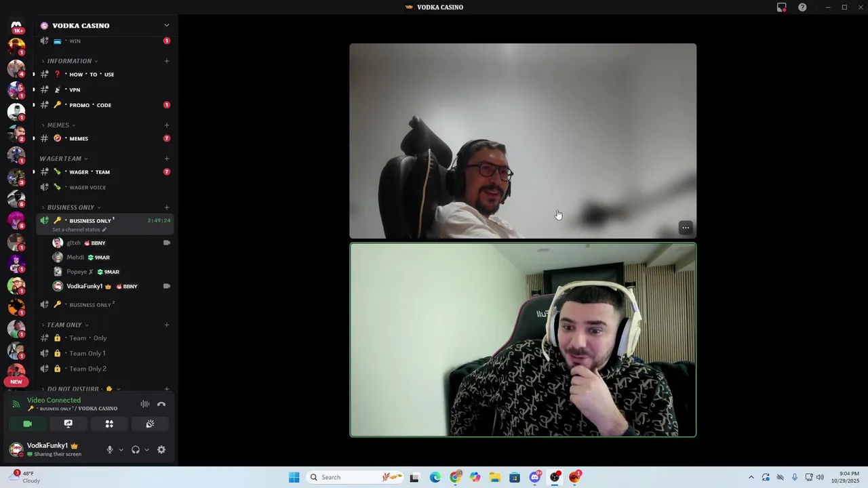Create channel in WAGER TEAM category
This screenshot has height=488, width=868.
click(167, 159)
